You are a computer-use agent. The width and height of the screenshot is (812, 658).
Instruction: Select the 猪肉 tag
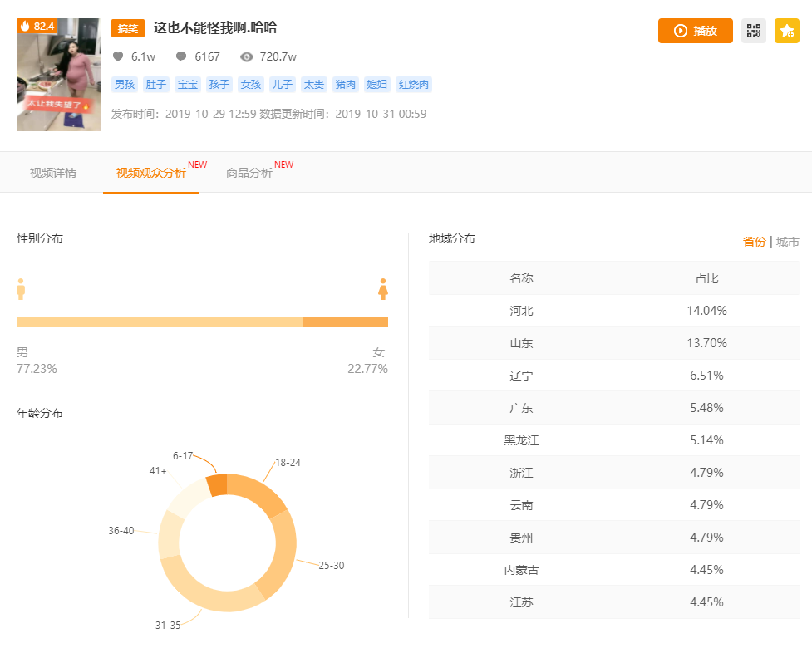346,85
